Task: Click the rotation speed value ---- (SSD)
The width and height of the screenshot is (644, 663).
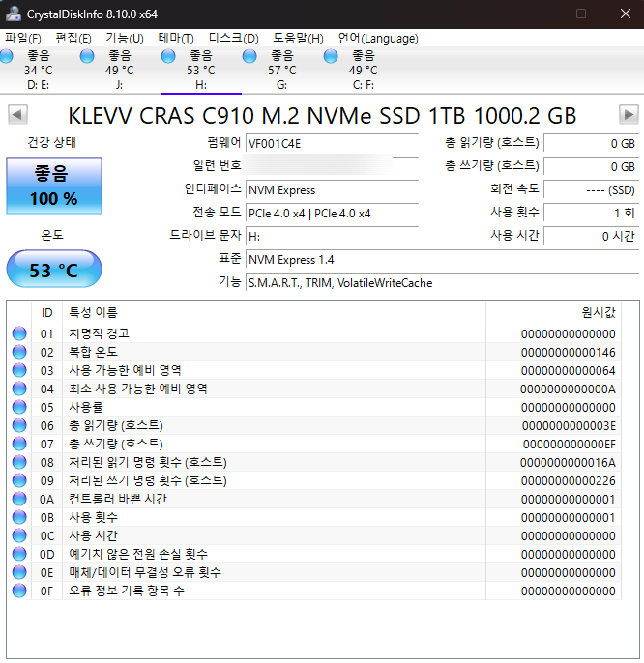Action: point(591,190)
